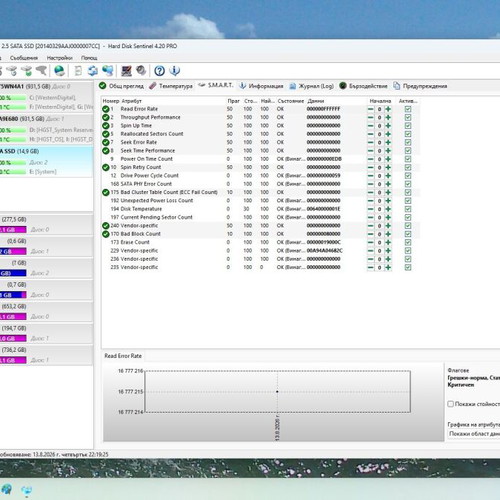Open the performance monitor chart icon
500x500 pixels.
pos(126,71)
